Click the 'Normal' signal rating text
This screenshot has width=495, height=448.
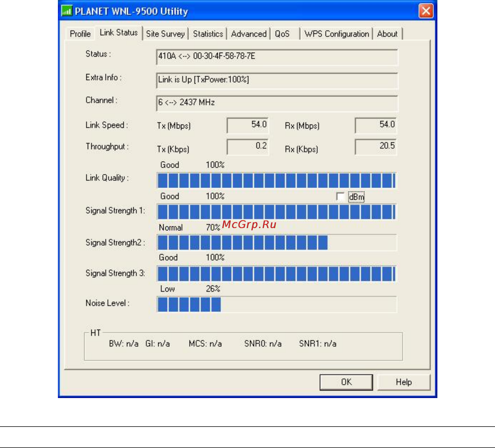[171, 228]
